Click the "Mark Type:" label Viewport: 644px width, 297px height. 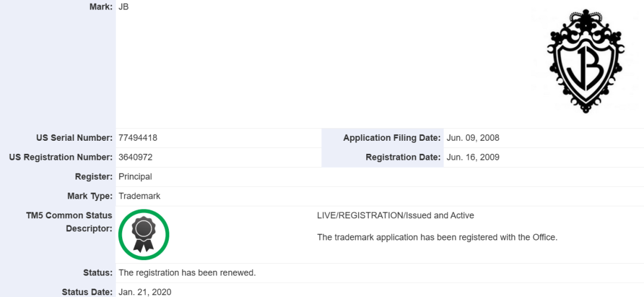[89, 196]
